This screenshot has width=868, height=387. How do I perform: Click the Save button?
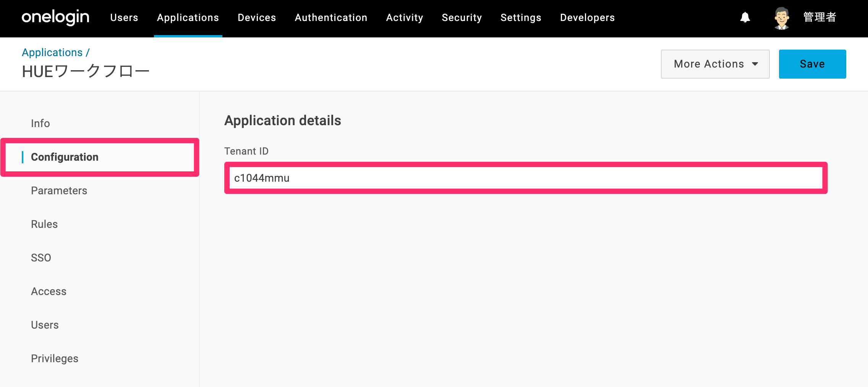812,64
